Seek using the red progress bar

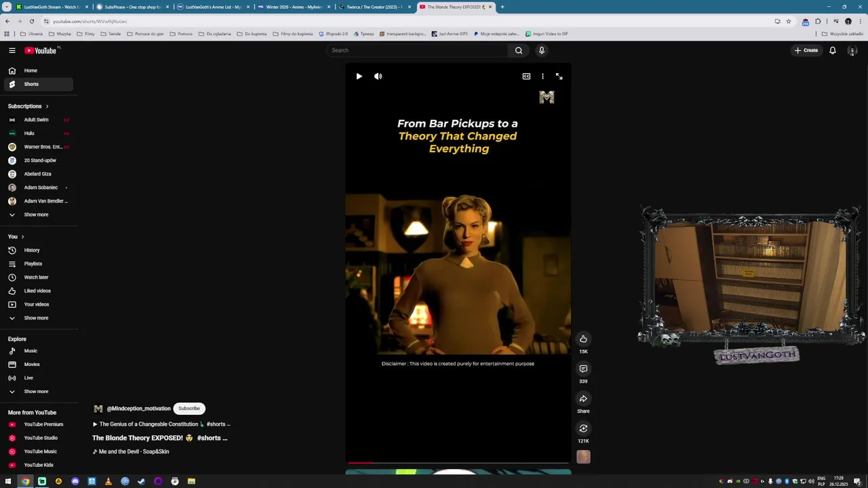[x=458, y=463]
